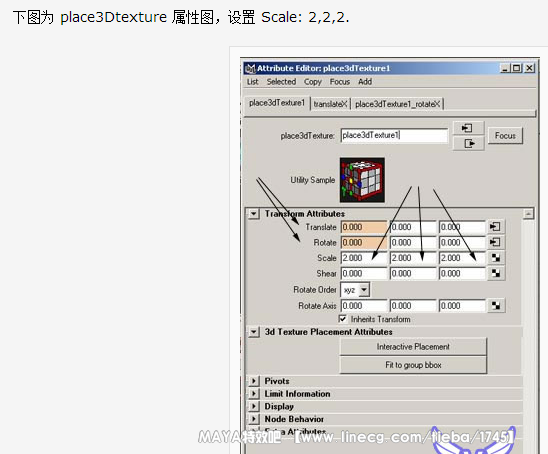Viewport: 548px width, 454px height.
Task: Click the connection icon at end of Rotate row
Action: 496,242
